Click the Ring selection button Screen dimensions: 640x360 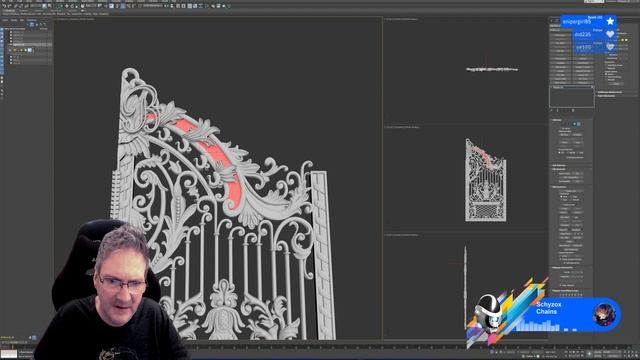tap(564, 142)
